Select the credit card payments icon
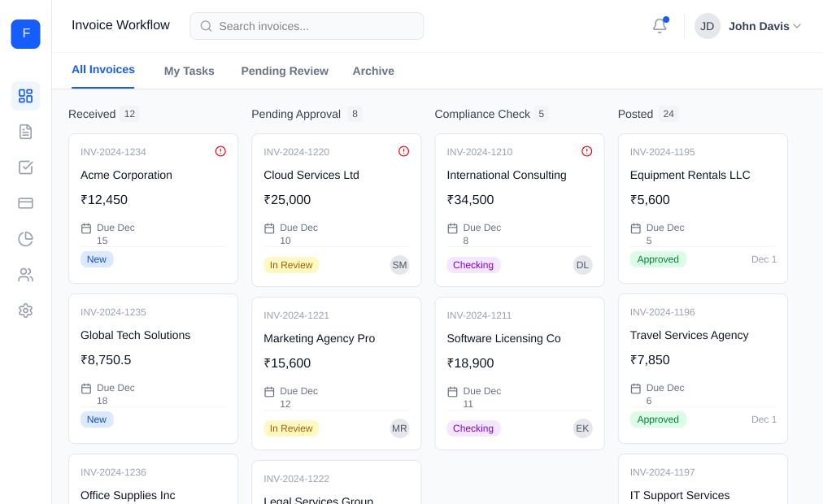Screen dimensions: 823x504 click(x=25, y=203)
